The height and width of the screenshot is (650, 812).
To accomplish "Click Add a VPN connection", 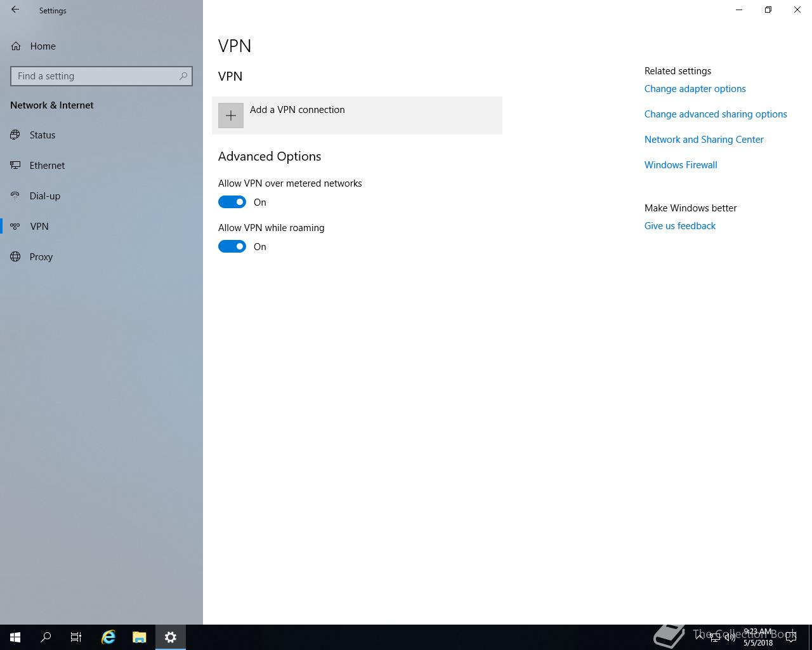I will 357,116.
